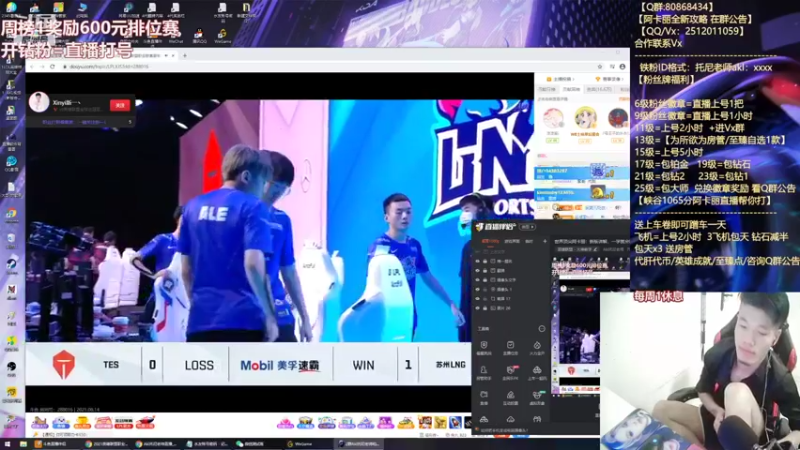Toggle visibility of the third source layer
This screenshot has width=800, height=450.
click(478, 280)
